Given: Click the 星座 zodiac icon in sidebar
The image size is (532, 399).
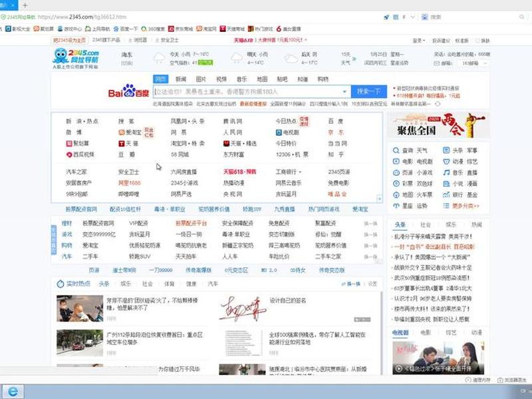Looking at the screenshot, I should click(x=396, y=206).
